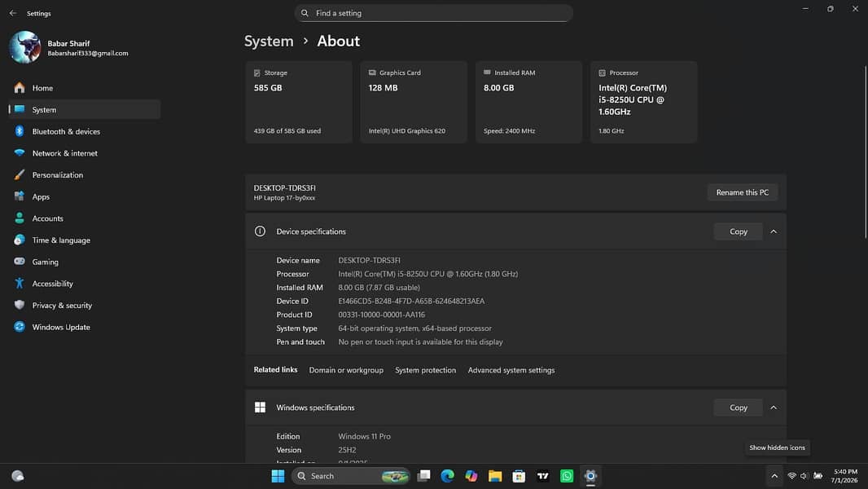Focus the Find a setting search box
The height and width of the screenshot is (489, 868).
tap(433, 13)
